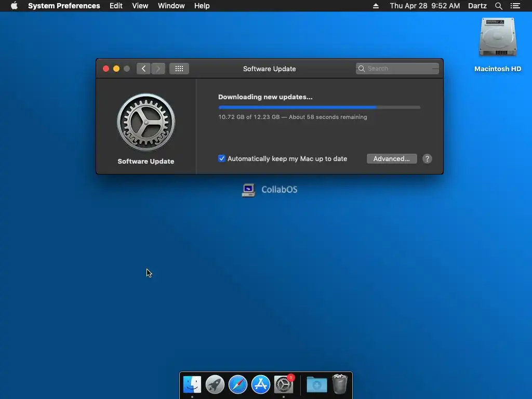The image size is (532, 399).
Task: Click the "10.72 GB of 12.23 GB" status text
Action: tap(249, 117)
